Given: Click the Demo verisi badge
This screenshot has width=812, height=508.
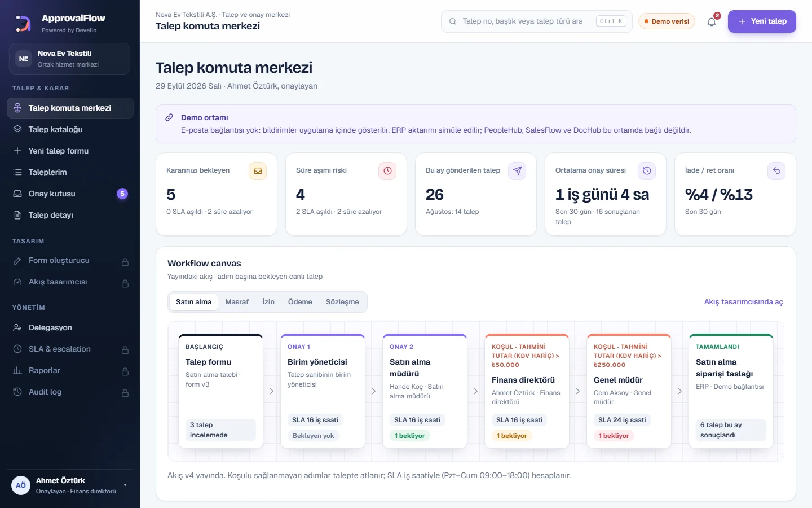Looking at the screenshot, I should coord(667,21).
